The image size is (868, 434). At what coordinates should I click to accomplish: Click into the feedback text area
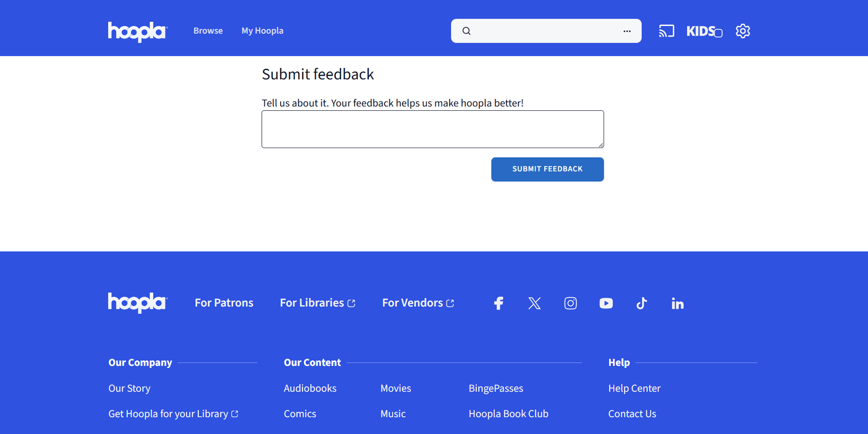432,129
